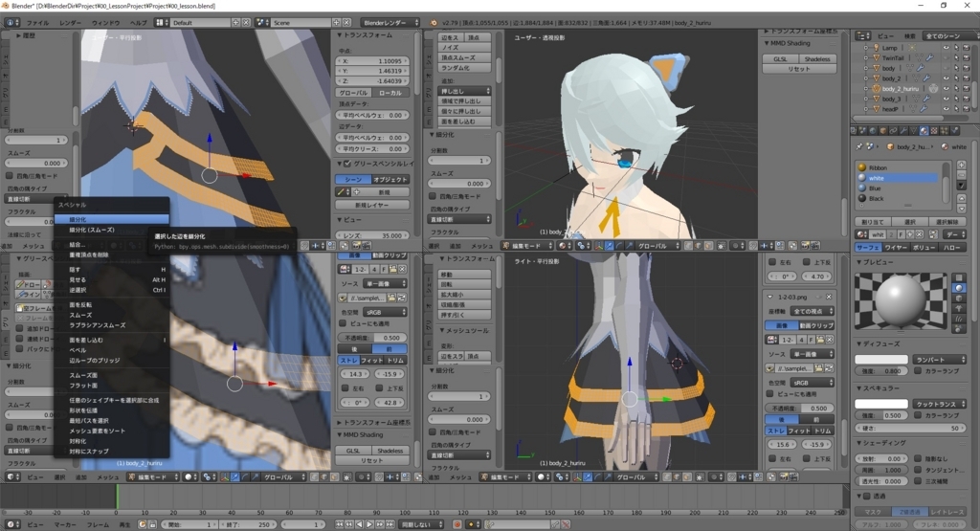
Task: Collapse the preview panel in material properties
Action: (x=859, y=262)
